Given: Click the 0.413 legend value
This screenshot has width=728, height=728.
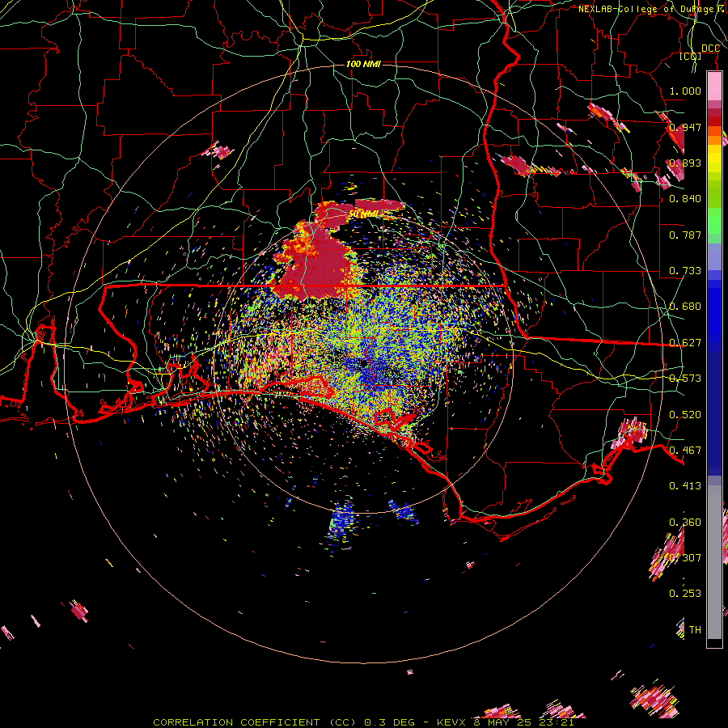Looking at the screenshot, I should click(x=685, y=486).
